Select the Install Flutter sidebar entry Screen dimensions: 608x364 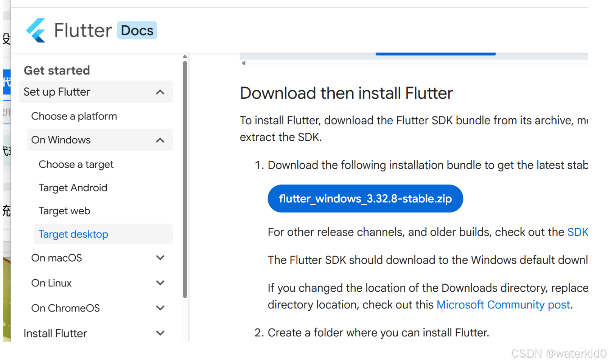(x=55, y=333)
